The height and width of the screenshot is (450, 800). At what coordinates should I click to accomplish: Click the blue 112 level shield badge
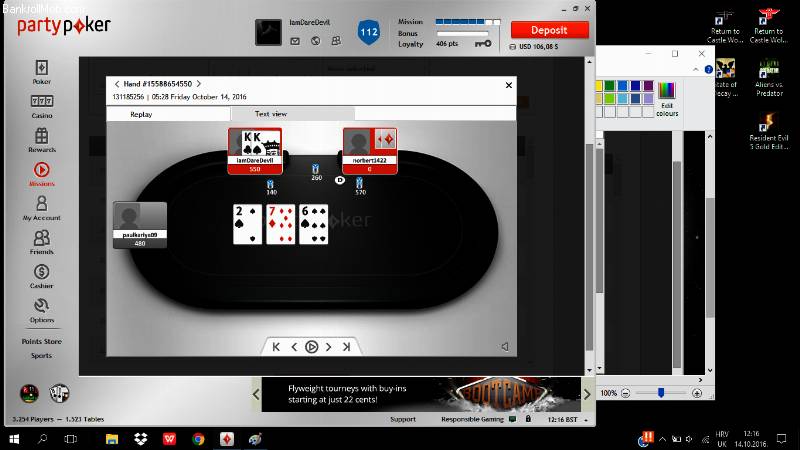point(369,32)
